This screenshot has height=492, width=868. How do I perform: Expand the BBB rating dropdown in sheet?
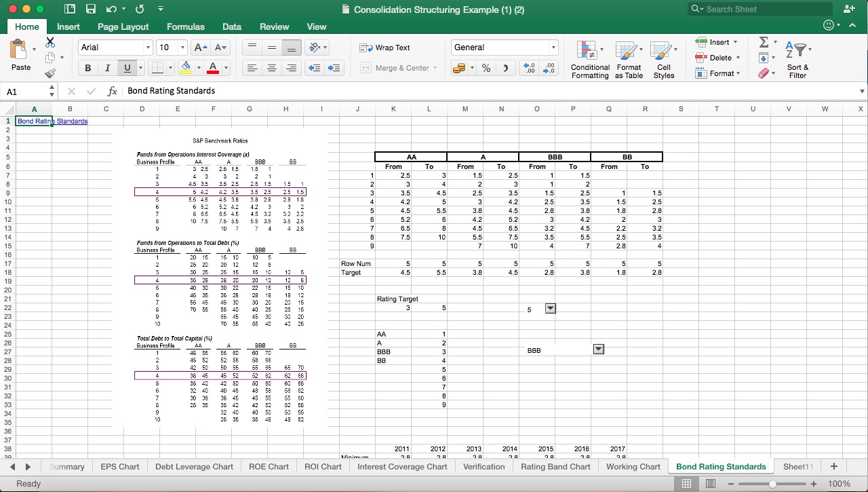point(598,349)
